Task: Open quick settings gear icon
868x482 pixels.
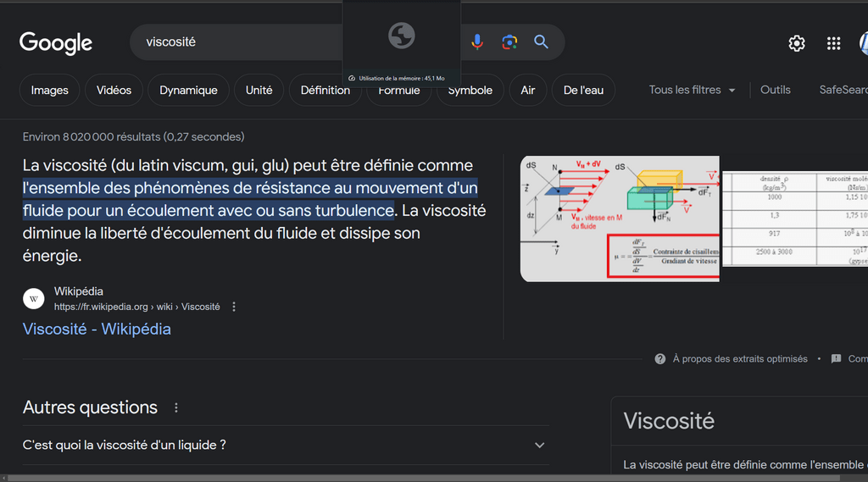Action: (x=797, y=43)
